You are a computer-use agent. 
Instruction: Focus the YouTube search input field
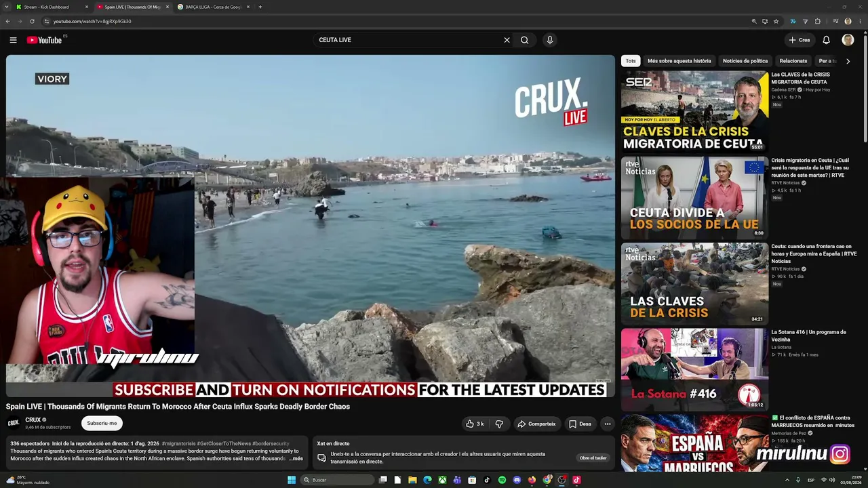click(407, 40)
